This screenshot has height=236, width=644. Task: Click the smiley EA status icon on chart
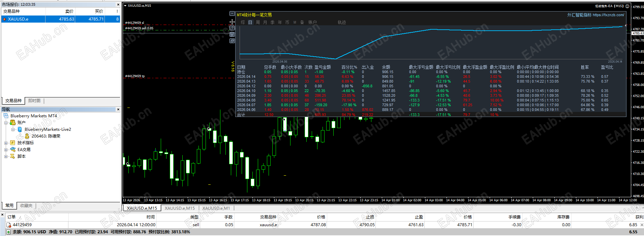627,6
